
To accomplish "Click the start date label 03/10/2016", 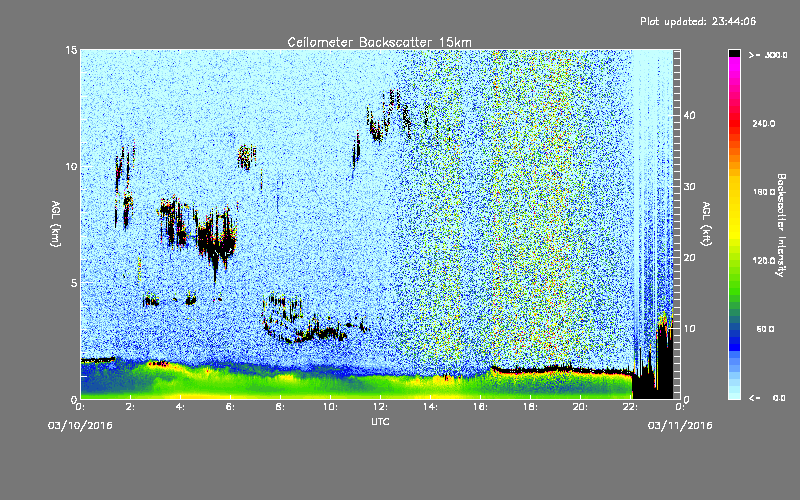I will click(x=80, y=426).
